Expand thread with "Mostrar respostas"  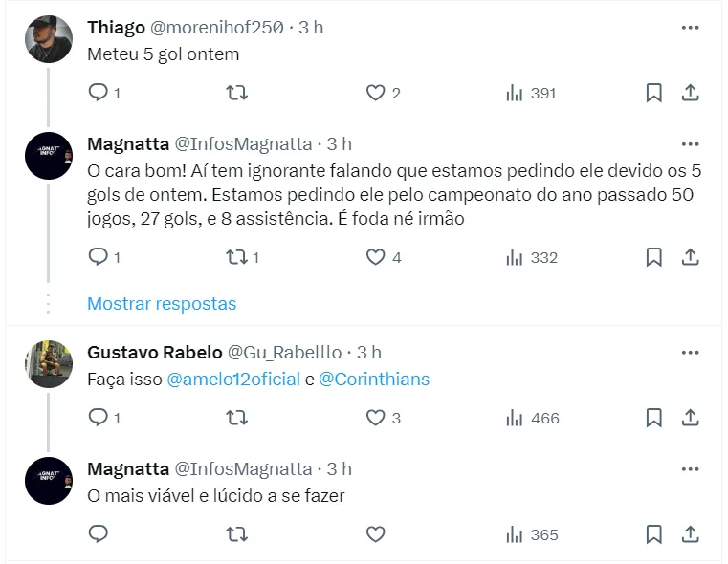pos(161,303)
